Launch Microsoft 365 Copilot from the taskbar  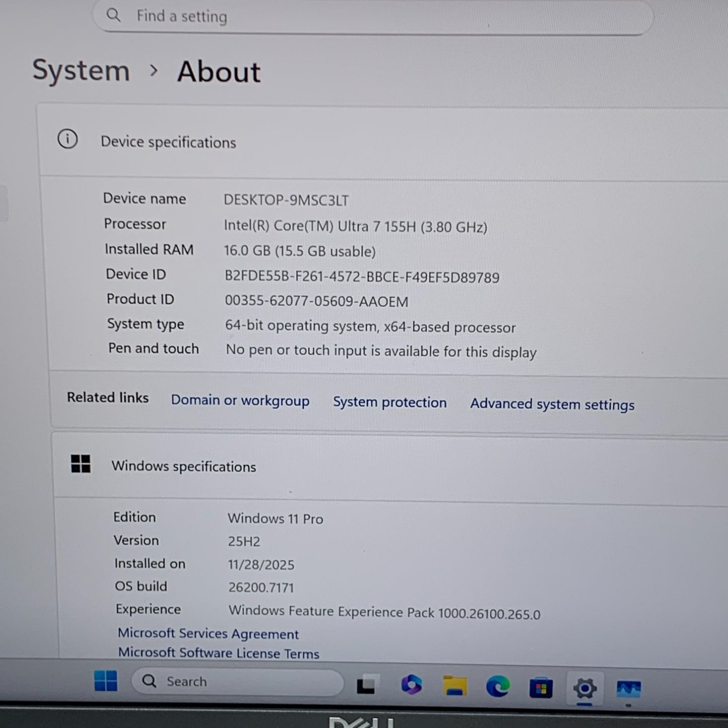(411, 685)
